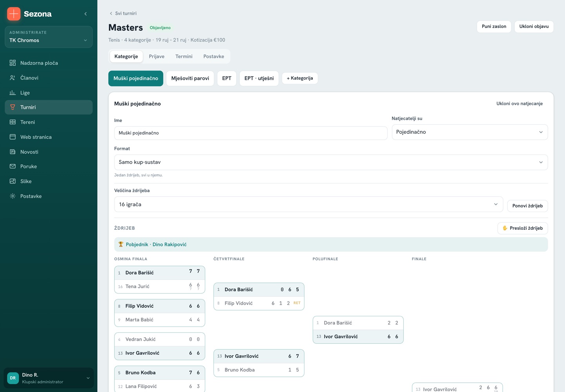This screenshot has width=565, height=392.
Task: Select the Muški pojedinačno category
Action: pos(136,78)
